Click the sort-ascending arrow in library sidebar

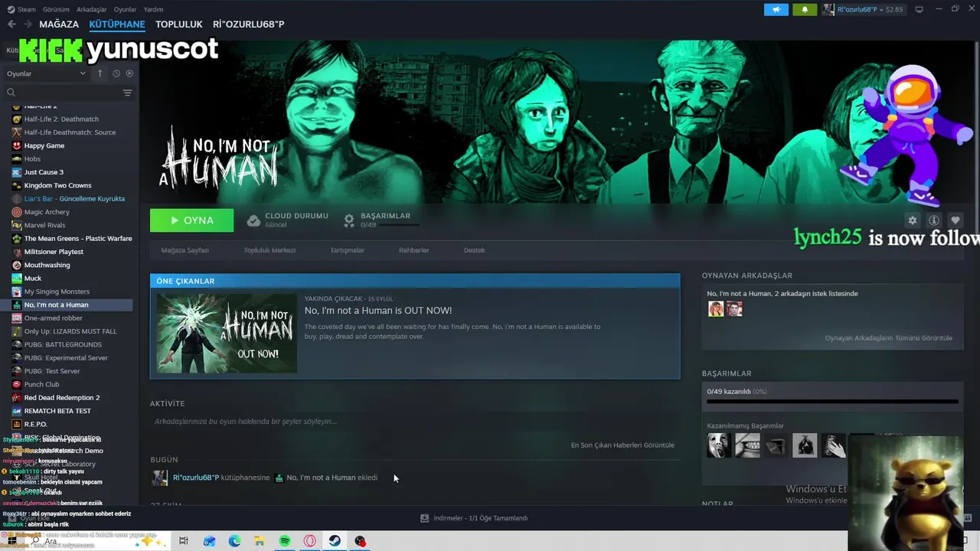click(100, 73)
